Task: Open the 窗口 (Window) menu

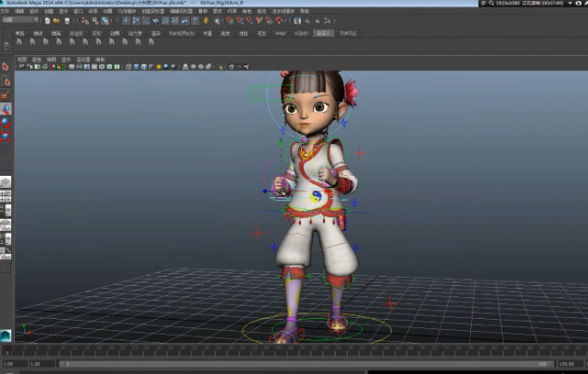Action: click(x=79, y=11)
